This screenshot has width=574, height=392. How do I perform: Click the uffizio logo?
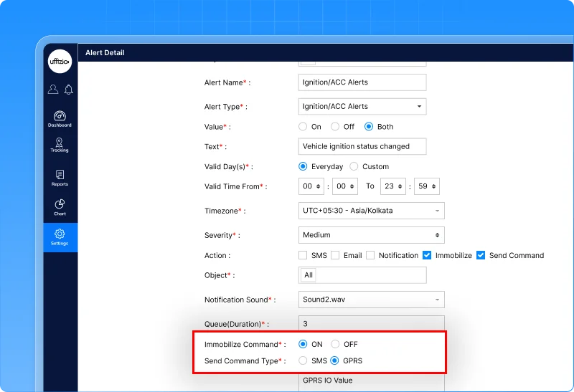(x=60, y=61)
